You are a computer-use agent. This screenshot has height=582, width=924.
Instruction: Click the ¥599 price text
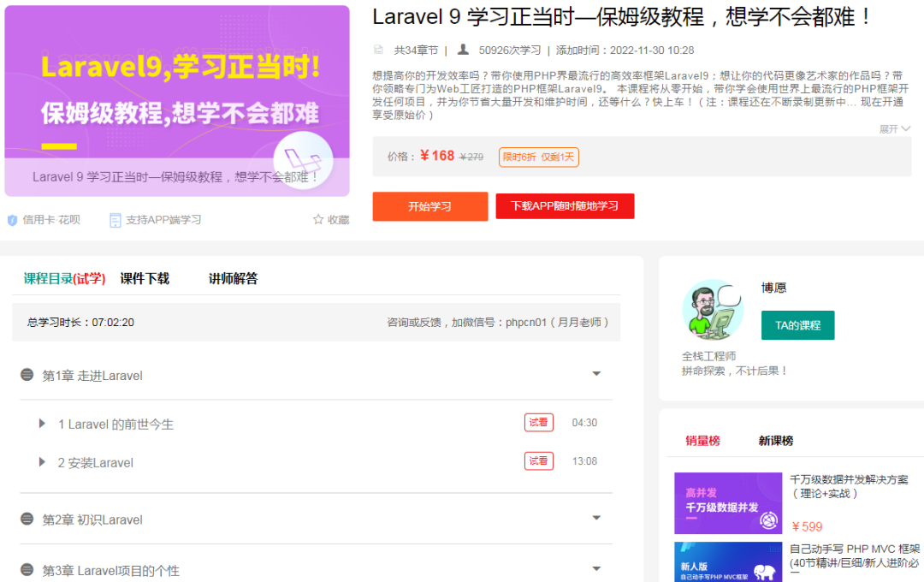(807, 526)
